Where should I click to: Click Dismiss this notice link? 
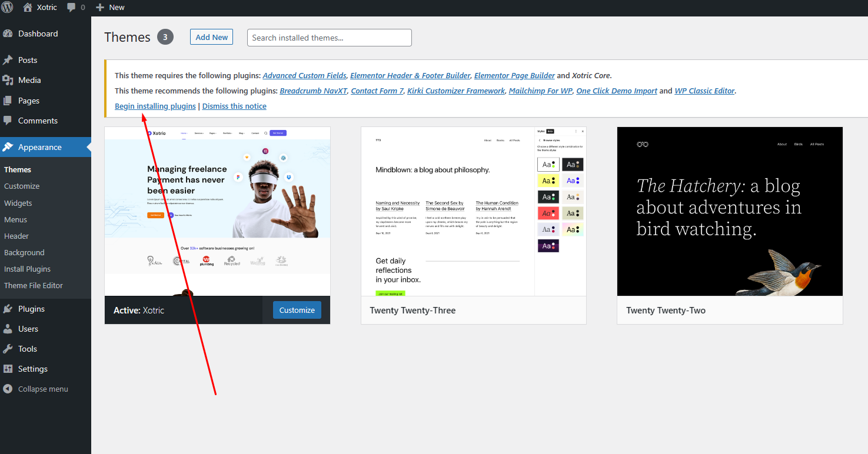(234, 106)
